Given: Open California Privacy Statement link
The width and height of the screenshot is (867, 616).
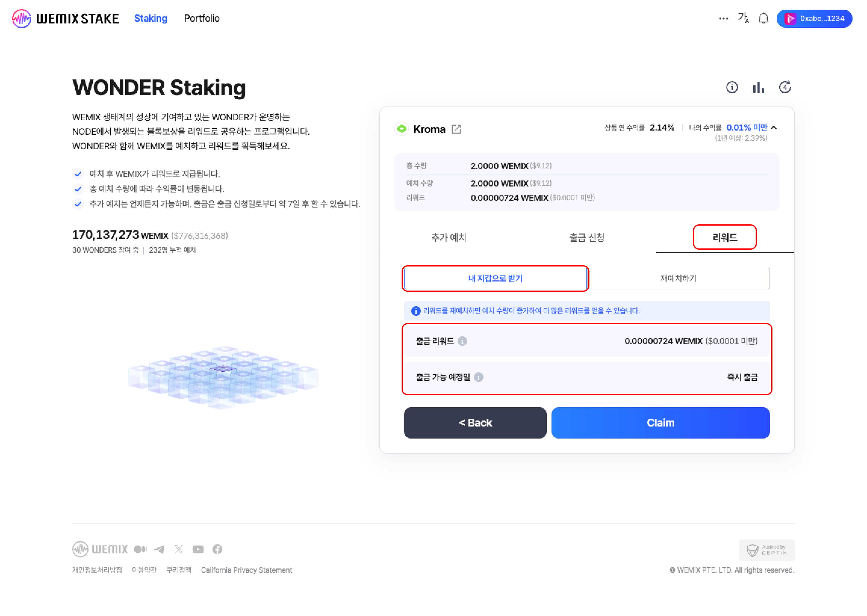Looking at the screenshot, I should (246, 570).
